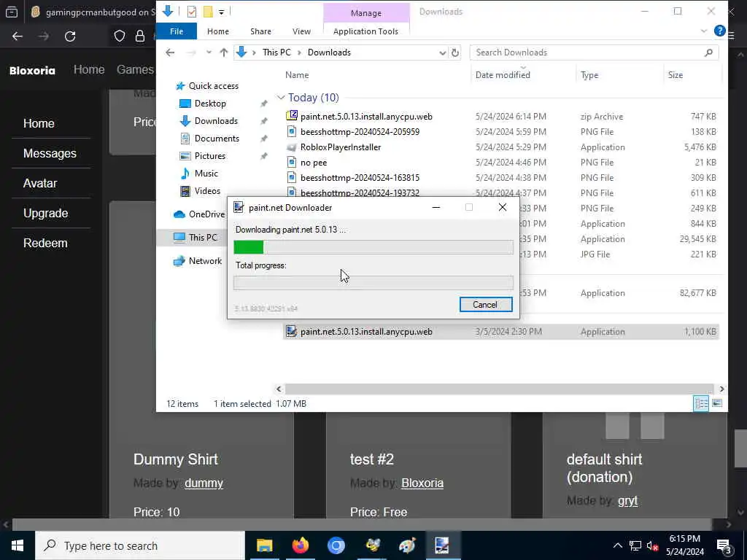Open the View ribbon tab
Screen dimensions: 747x560
point(301,31)
